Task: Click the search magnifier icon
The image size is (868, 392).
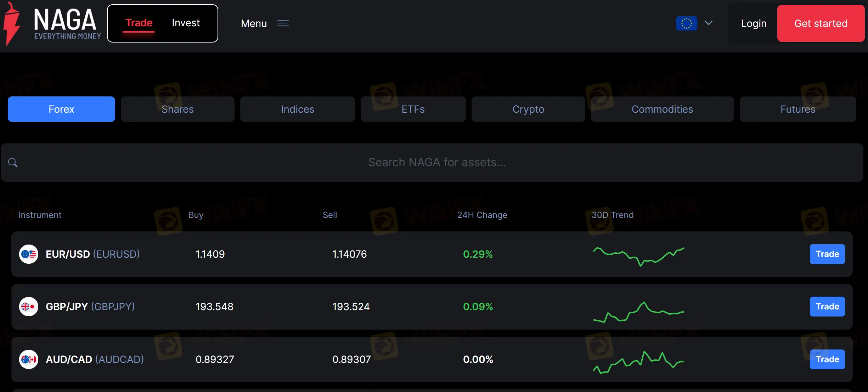Action: 13,163
